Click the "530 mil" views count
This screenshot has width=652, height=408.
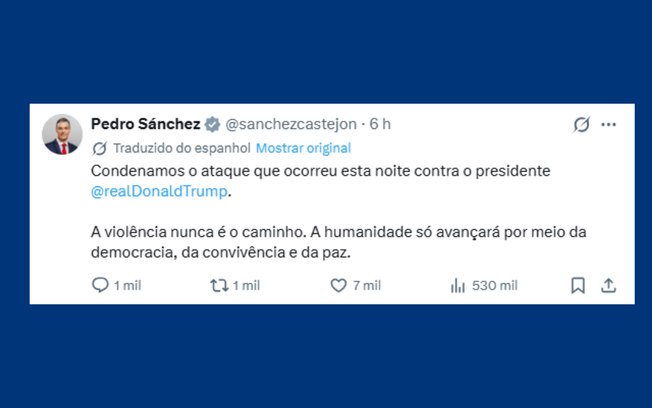[495, 285]
